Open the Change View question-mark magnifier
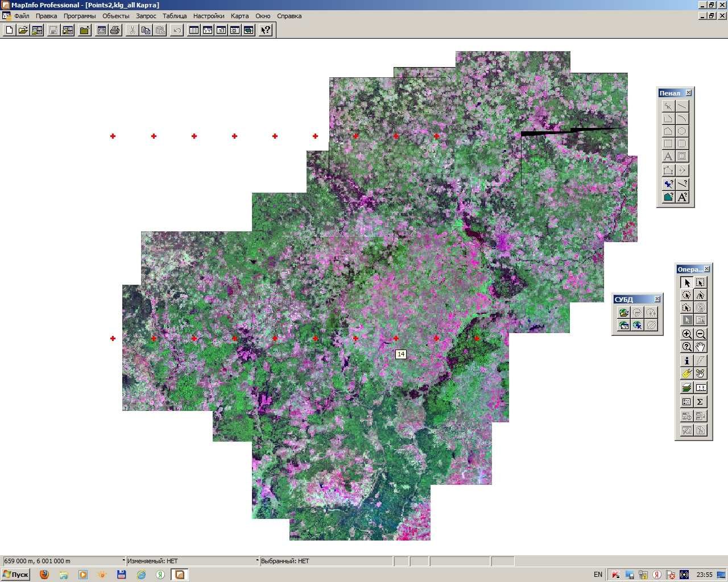The image size is (728, 582). 686,347
